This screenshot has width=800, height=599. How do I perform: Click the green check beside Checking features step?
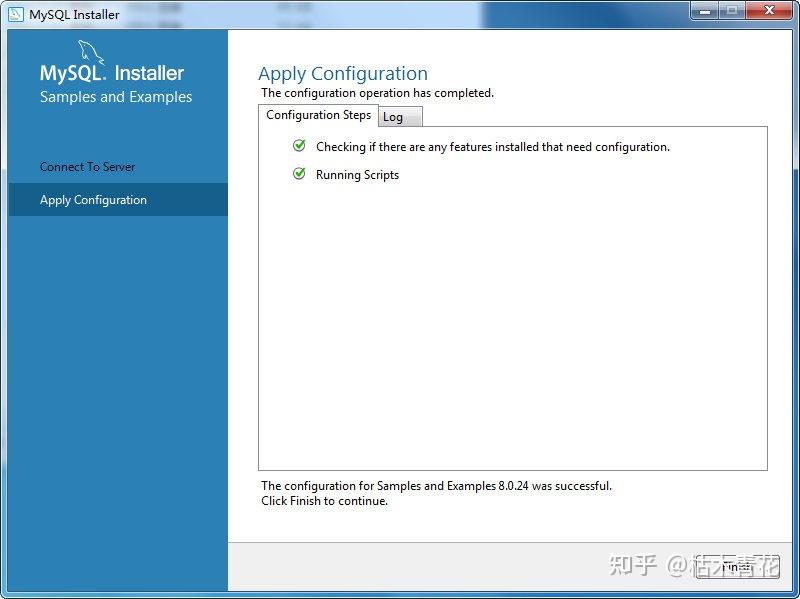point(299,146)
